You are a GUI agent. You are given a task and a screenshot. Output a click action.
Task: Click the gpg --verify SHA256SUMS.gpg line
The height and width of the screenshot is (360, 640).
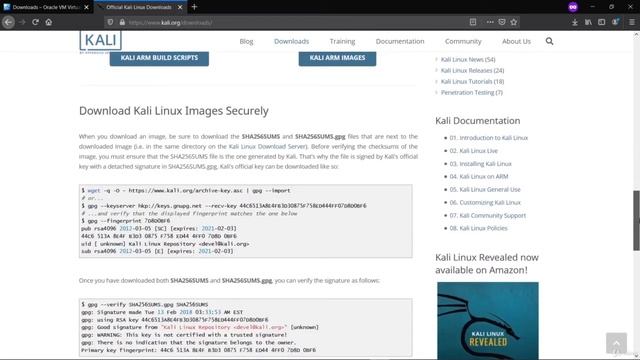[x=144, y=304]
